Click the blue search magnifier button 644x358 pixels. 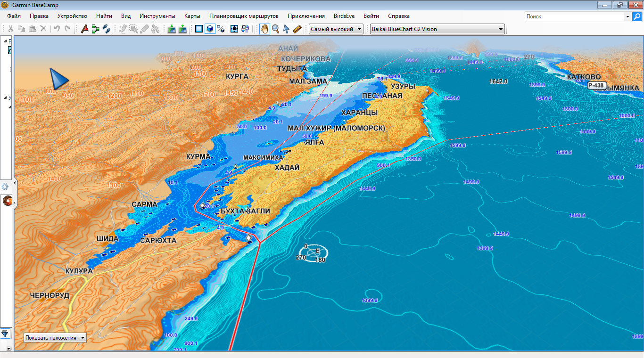[x=636, y=16]
